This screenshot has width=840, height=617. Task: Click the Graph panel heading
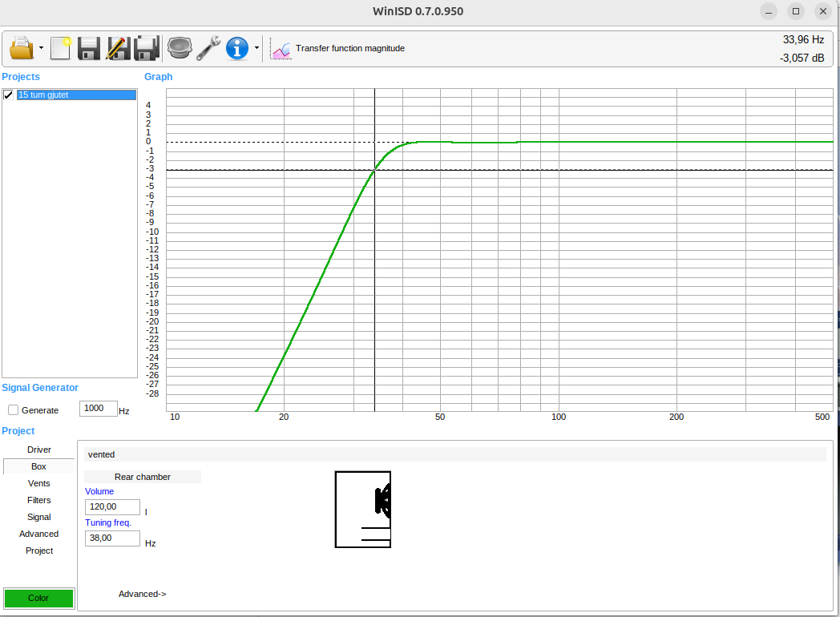point(158,77)
